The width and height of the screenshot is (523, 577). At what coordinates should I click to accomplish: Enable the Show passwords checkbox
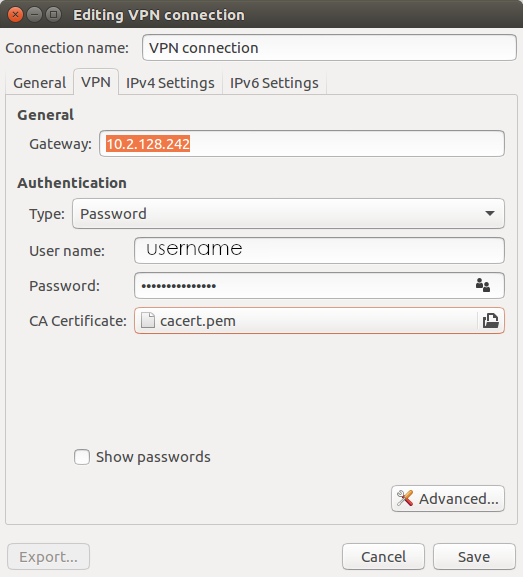[82, 457]
